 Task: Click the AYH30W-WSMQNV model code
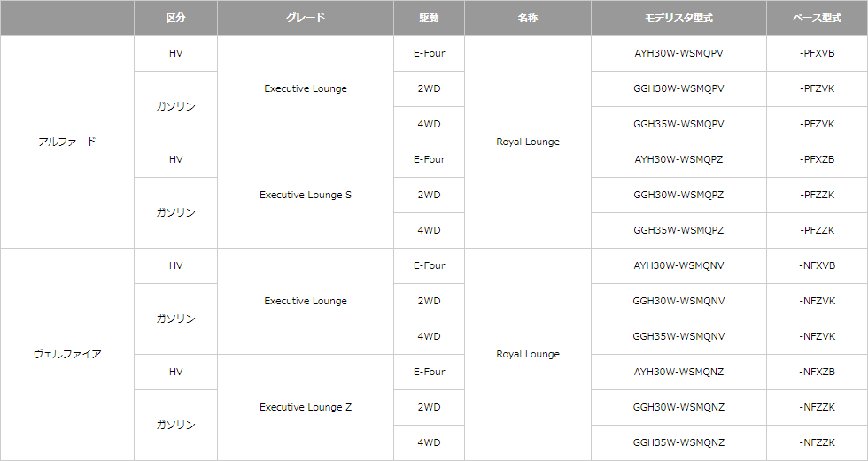[678, 265]
